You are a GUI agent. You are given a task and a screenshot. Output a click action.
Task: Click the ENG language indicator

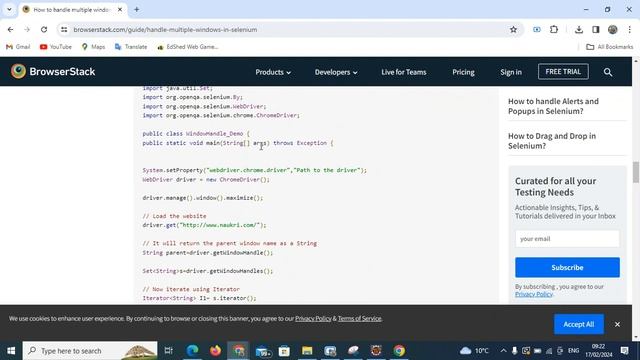pos(573,351)
